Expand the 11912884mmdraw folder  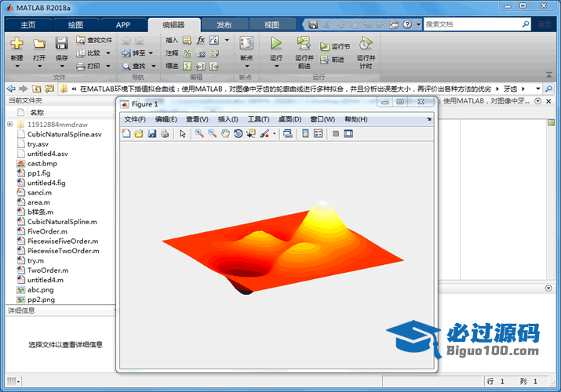pos(10,124)
